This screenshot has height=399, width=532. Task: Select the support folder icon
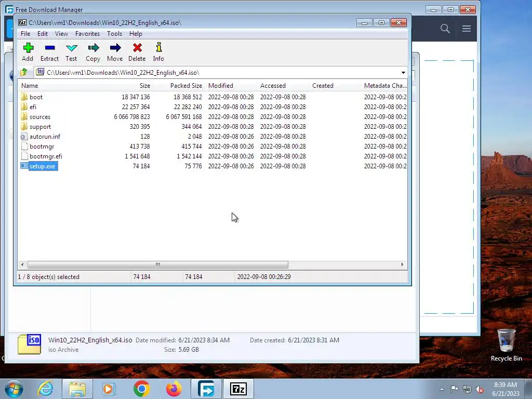(24, 126)
